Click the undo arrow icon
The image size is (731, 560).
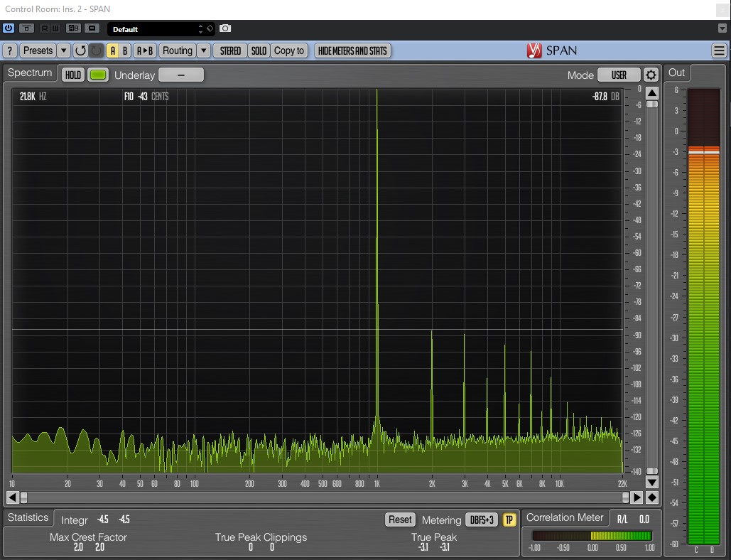tap(80, 50)
